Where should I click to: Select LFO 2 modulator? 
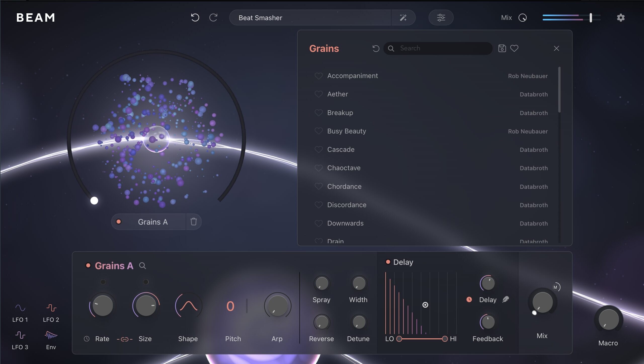(51, 308)
